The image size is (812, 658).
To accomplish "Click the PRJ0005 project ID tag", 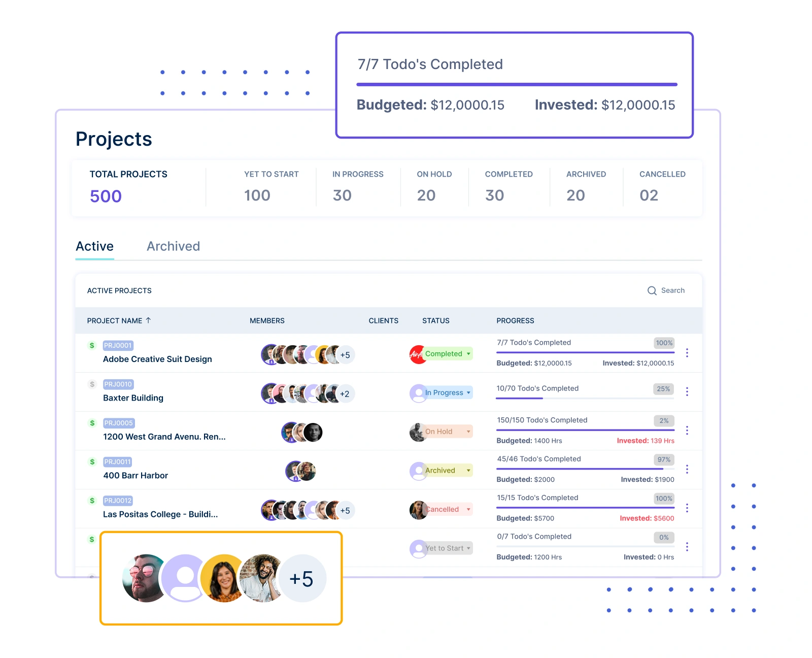I will tap(118, 423).
